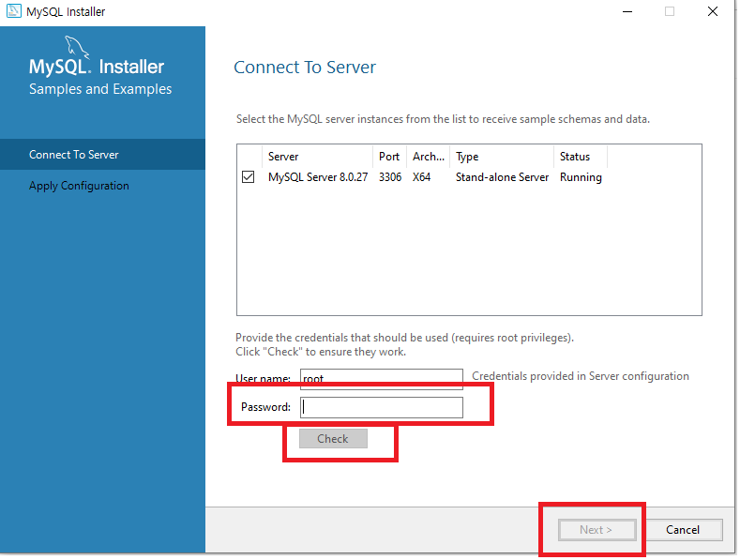This screenshot has width=740, height=560.
Task: Click the '3306' port cell
Action: [390, 177]
